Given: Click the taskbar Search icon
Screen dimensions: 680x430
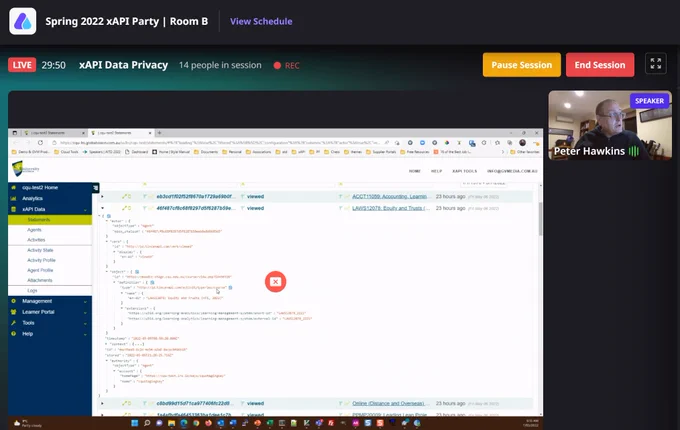Looking at the screenshot, I should tap(147, 423).
